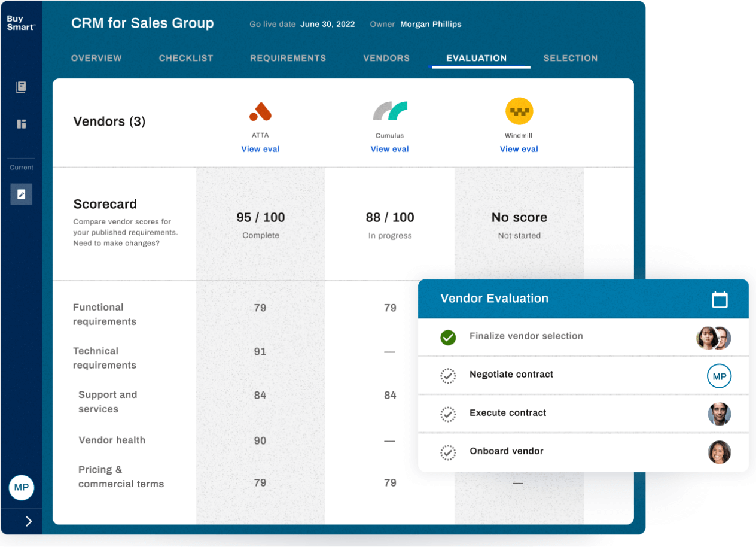This screenshot has width=756, height=547.
Task: Open the dashboard layout icon in sidebar
Action: pyautogui.click(x=21, y=124)
